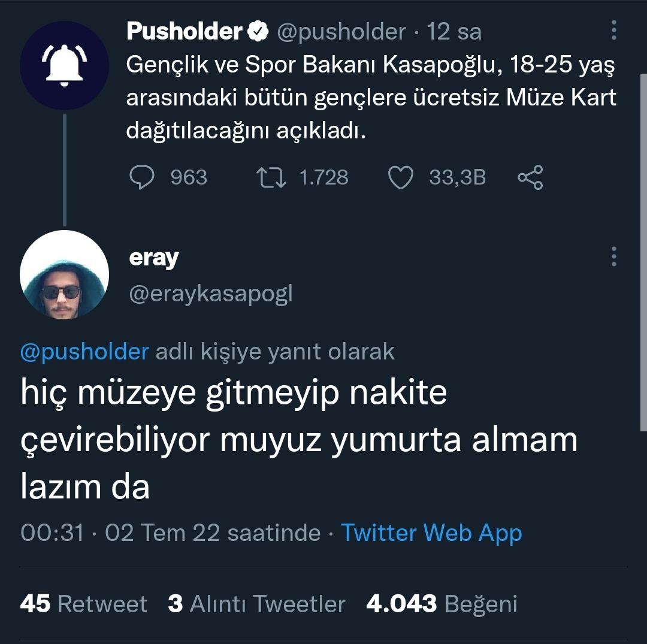Open Pusholder's bell profile avatar
Viewport: 647px width, 644px height.
64,65
